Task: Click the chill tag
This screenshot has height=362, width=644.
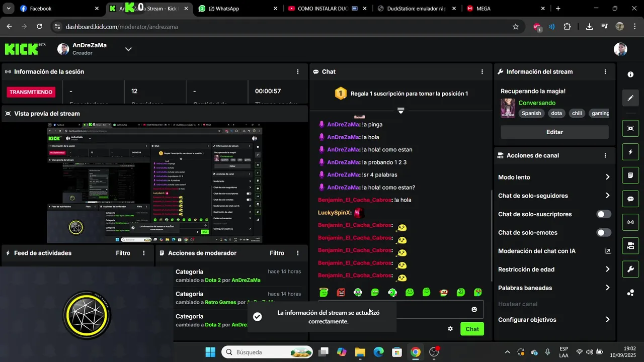Action: 577,114
